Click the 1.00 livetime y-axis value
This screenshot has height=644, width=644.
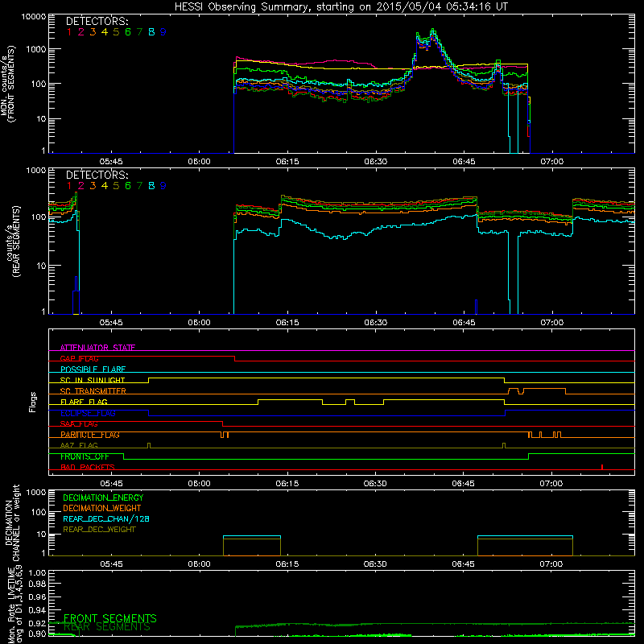[x=37, y=573]
